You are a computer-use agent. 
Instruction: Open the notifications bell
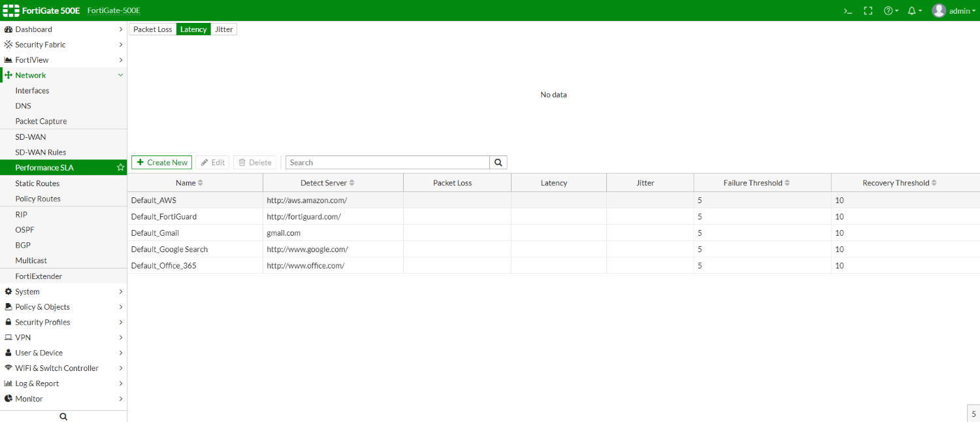(x=911, y=10)
